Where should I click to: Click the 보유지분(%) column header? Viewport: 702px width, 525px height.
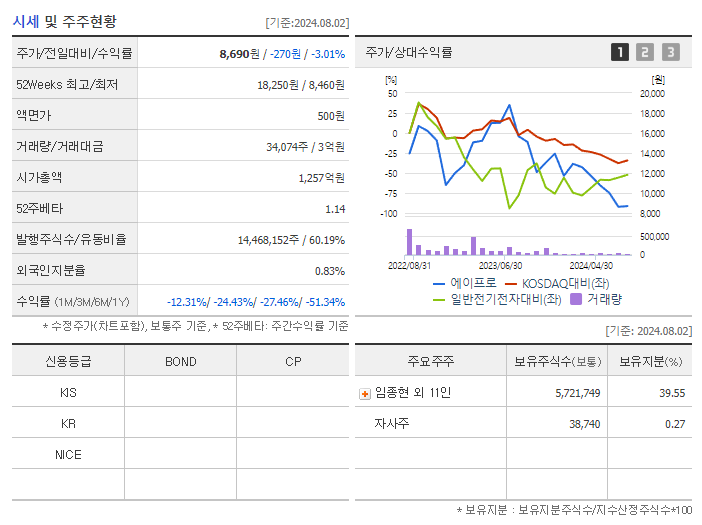coord(650,361)
